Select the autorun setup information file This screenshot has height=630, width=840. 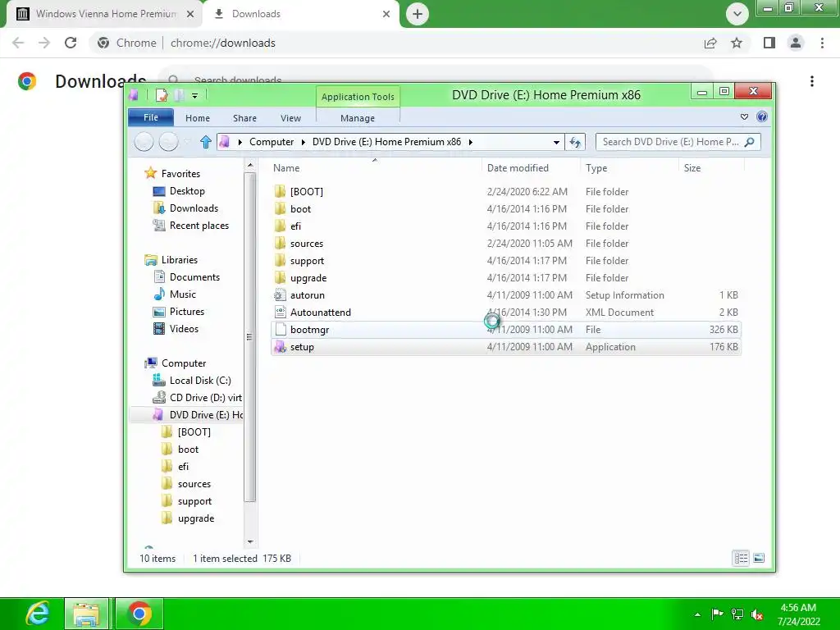(506, 295)
